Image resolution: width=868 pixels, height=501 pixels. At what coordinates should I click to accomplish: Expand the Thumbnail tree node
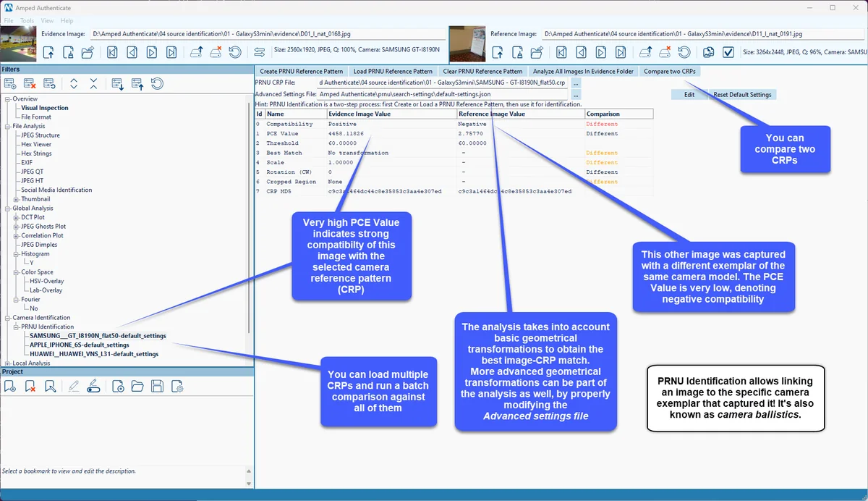tap(16, 199)
